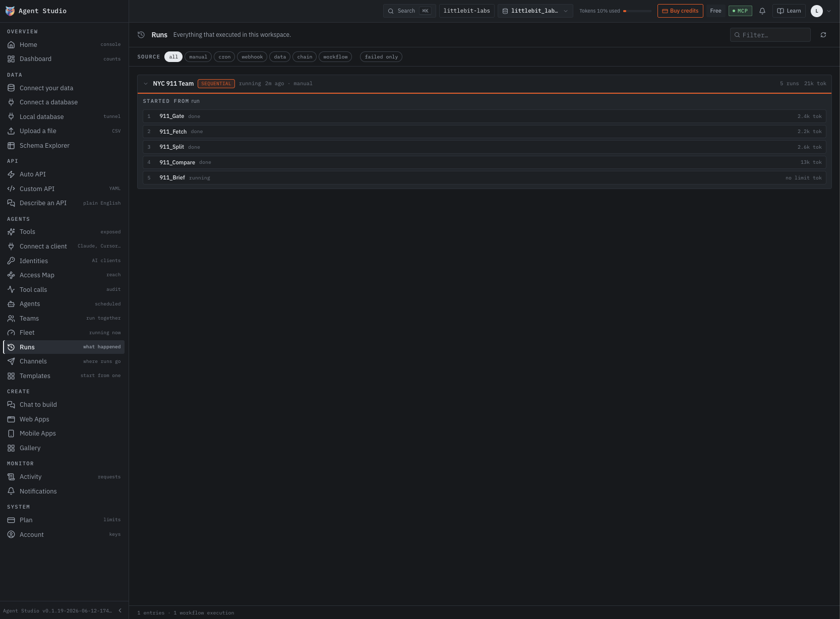Toggle the failed only filter chip

click(x=381, y=57)
